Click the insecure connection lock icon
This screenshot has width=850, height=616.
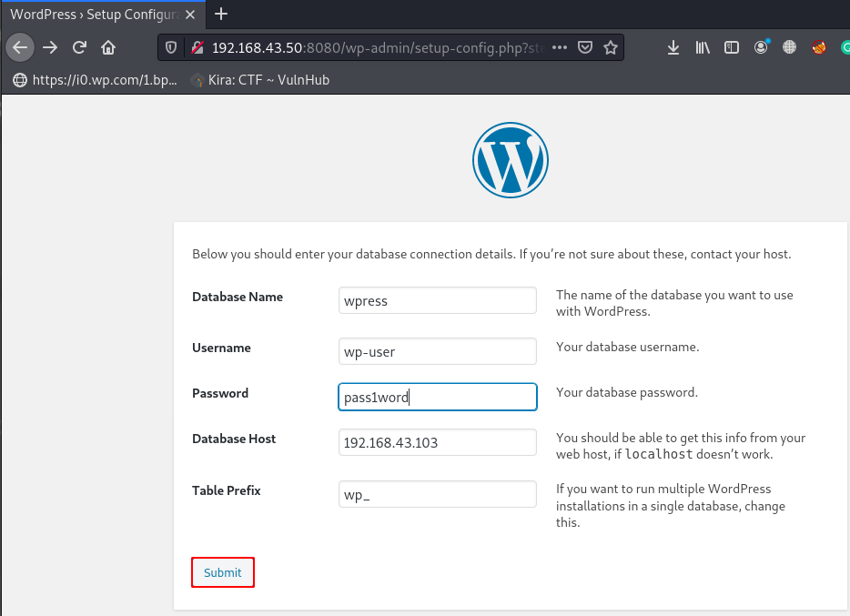pyautogui.click(x=197, y=47)
